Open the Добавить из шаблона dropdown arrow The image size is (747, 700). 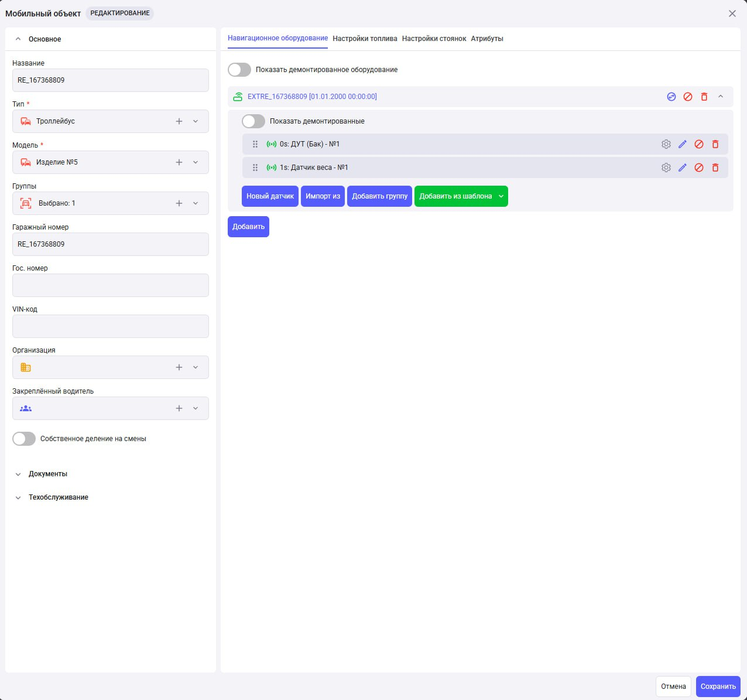point(501,196)
